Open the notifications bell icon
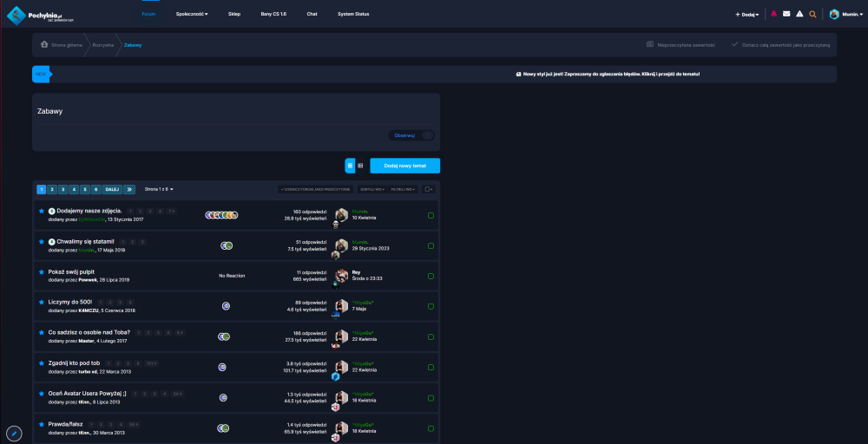Screen dimensions: 868x444 pyautogui.click(x=773, y=14)
